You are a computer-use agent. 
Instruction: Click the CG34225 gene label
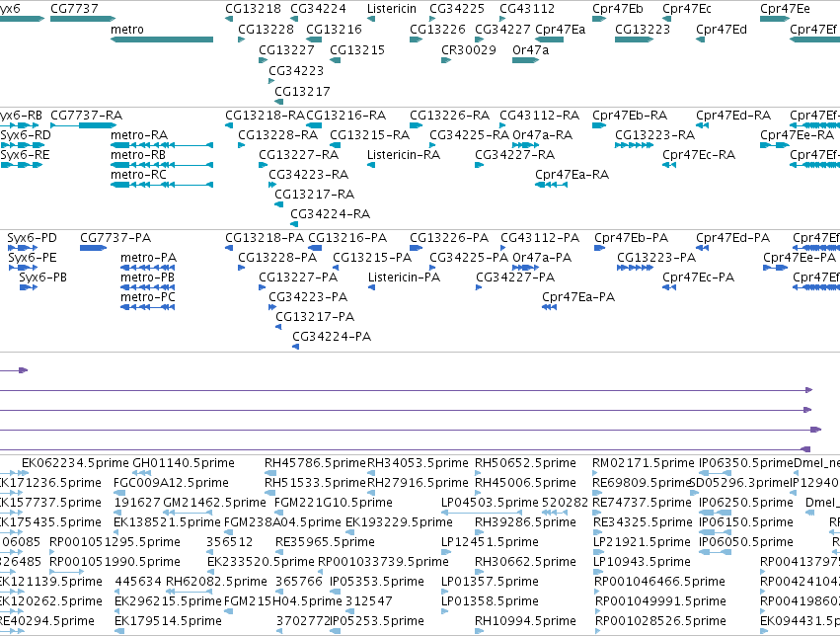(457, 9)
